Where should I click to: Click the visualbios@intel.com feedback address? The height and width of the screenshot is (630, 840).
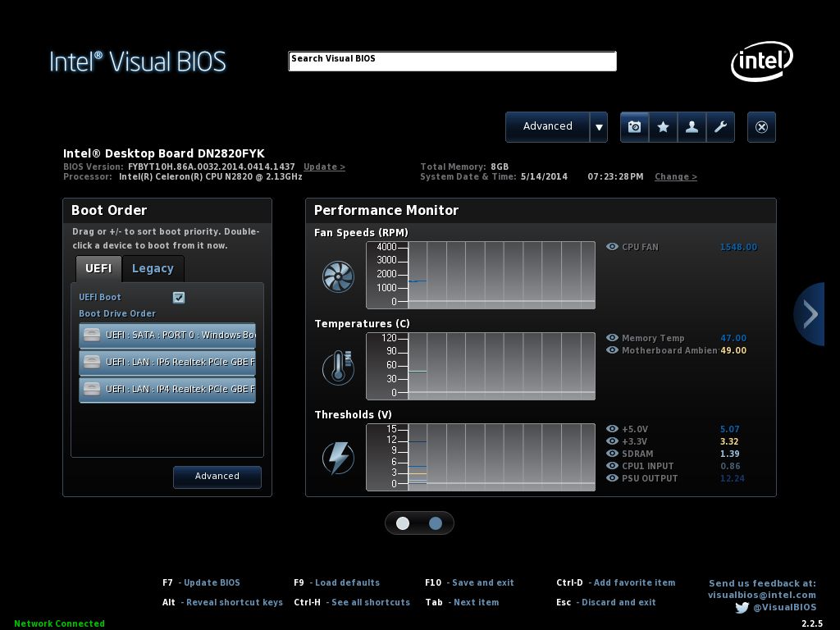click(762, 596)
